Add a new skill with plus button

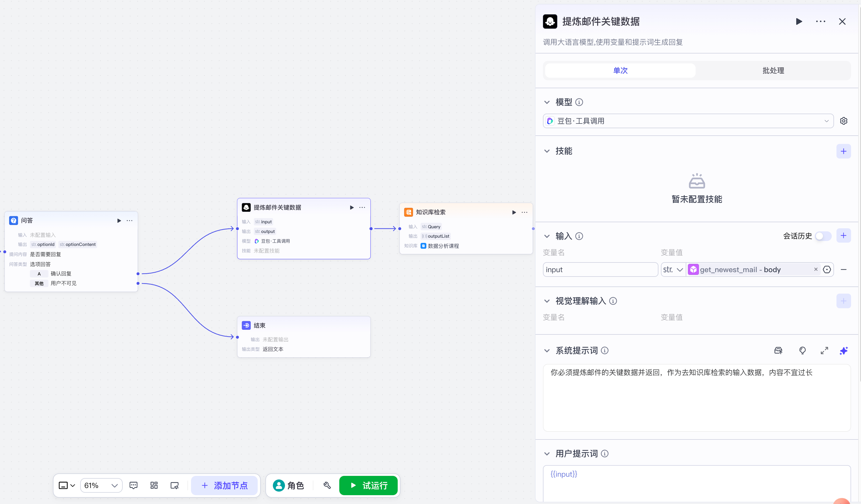[x=843, y=151]
